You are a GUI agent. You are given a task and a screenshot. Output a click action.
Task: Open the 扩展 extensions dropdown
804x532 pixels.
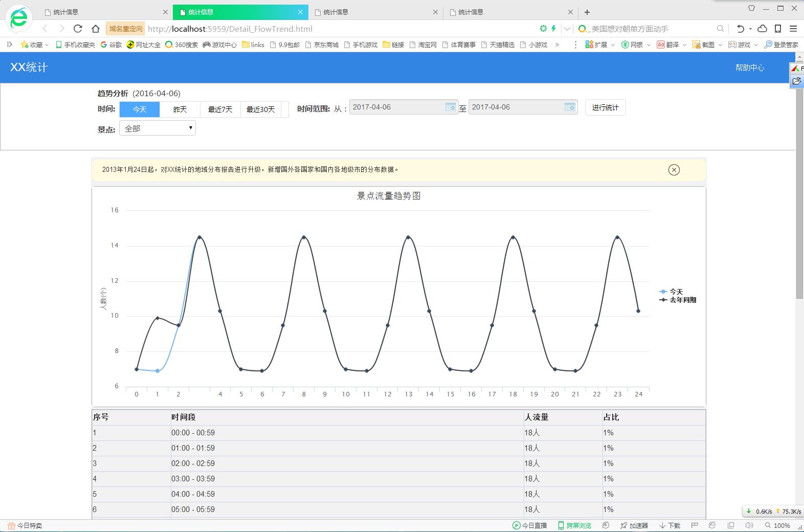(x=600, y=45)
